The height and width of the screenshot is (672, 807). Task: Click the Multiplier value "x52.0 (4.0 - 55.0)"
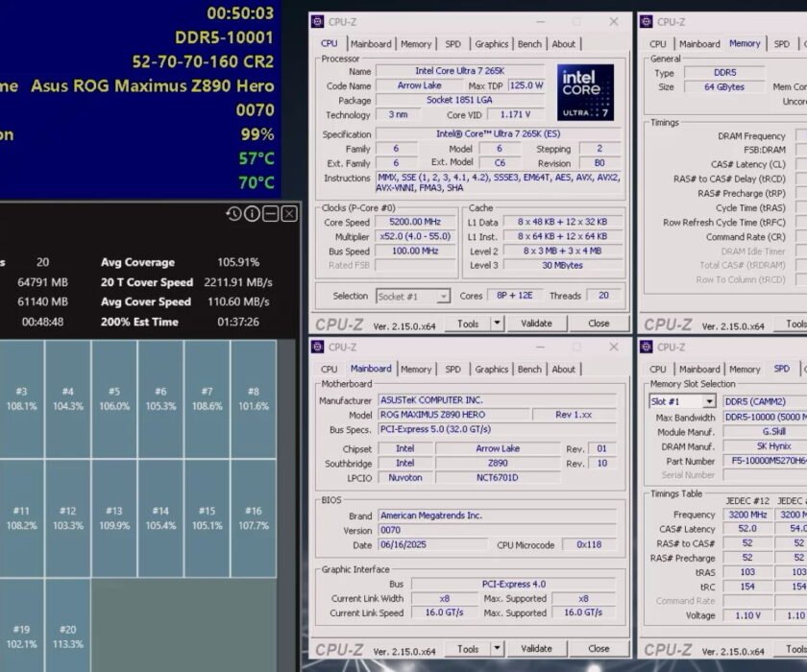(415, 236)
